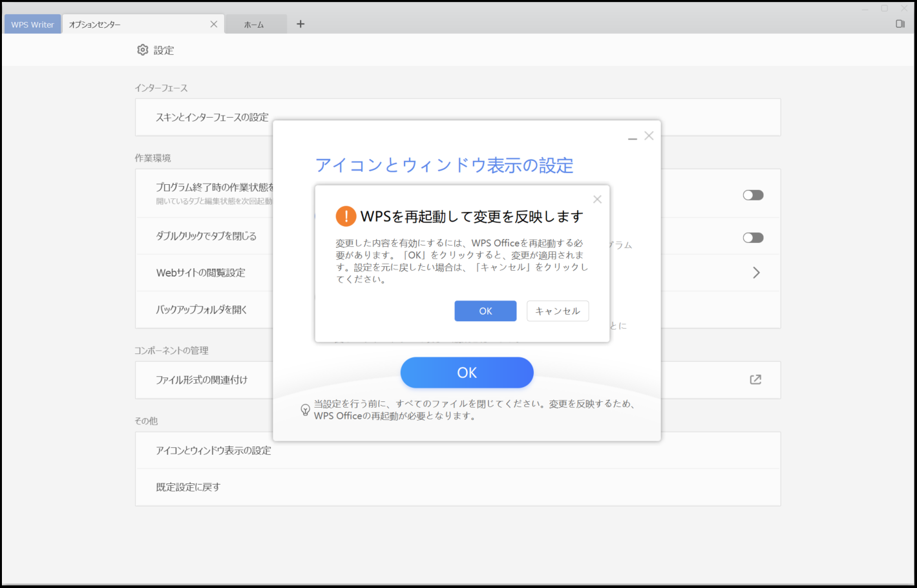Close the WPS restart warning dialog
The width and height of the screenshot is (917, 588).
[597, 199]
